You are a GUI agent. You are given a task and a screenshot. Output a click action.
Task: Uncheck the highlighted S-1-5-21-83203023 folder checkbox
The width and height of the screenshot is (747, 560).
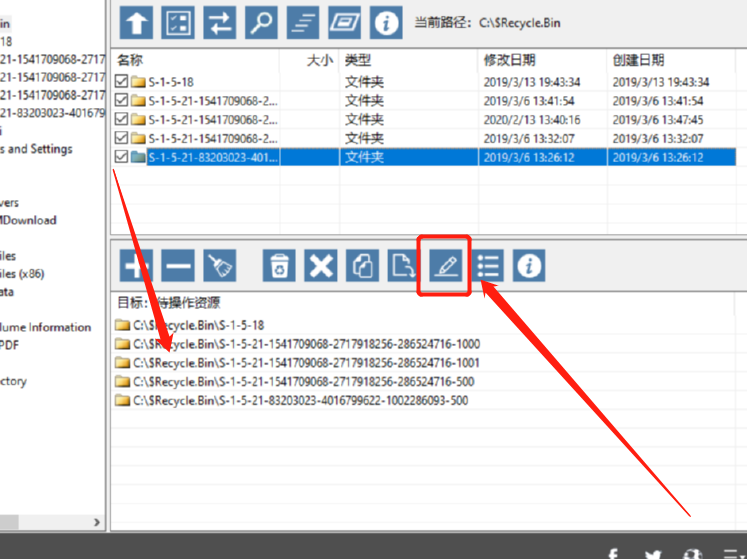121,157
